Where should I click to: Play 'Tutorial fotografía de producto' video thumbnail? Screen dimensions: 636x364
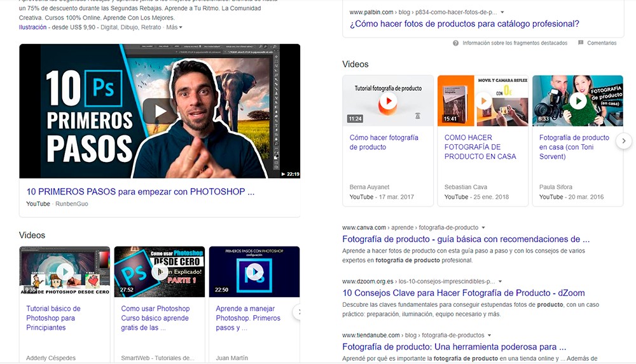pos(388,100)
